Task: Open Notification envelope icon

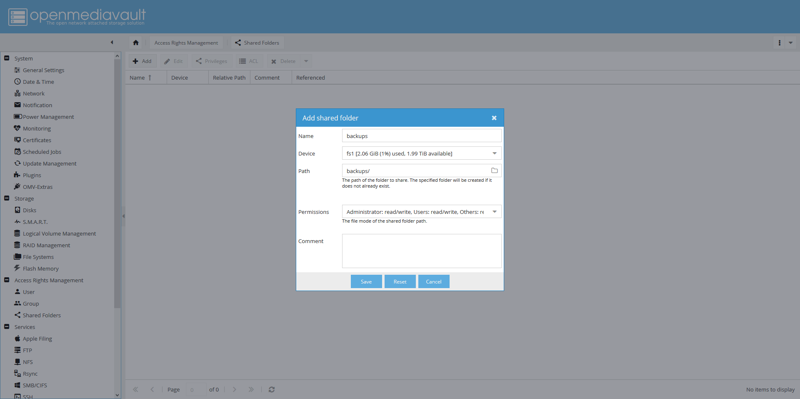Action: click(x=17, y=105)
